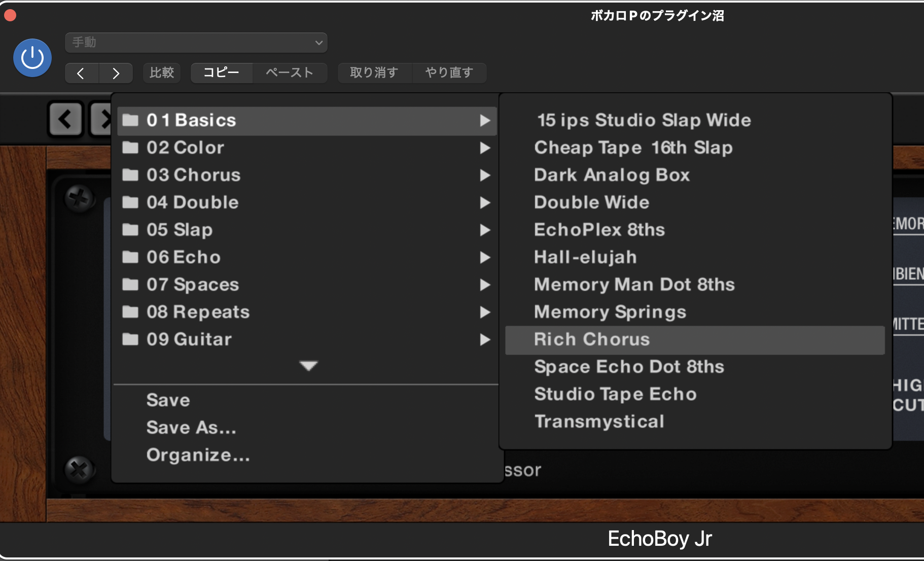Click folder icon beside 05 Slap
The width and height of the screenshot is (924, 561).
[x=130, y=230]
